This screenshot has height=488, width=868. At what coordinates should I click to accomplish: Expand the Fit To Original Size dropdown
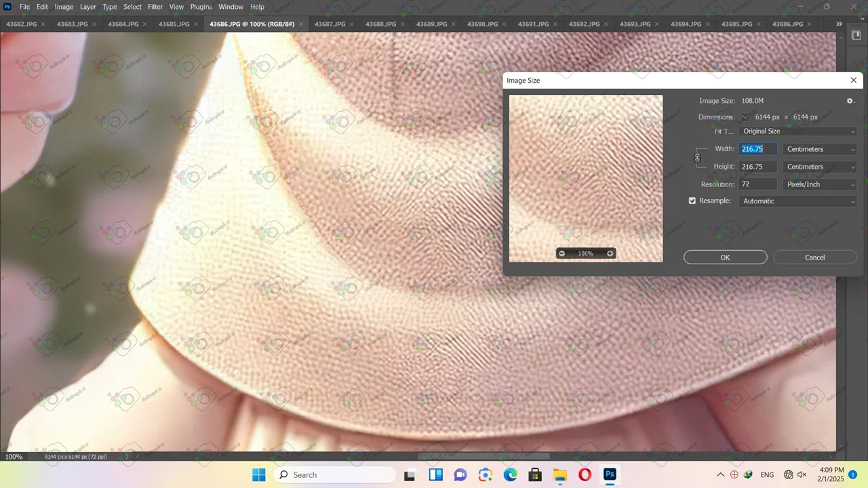click(x=798, y=131)
